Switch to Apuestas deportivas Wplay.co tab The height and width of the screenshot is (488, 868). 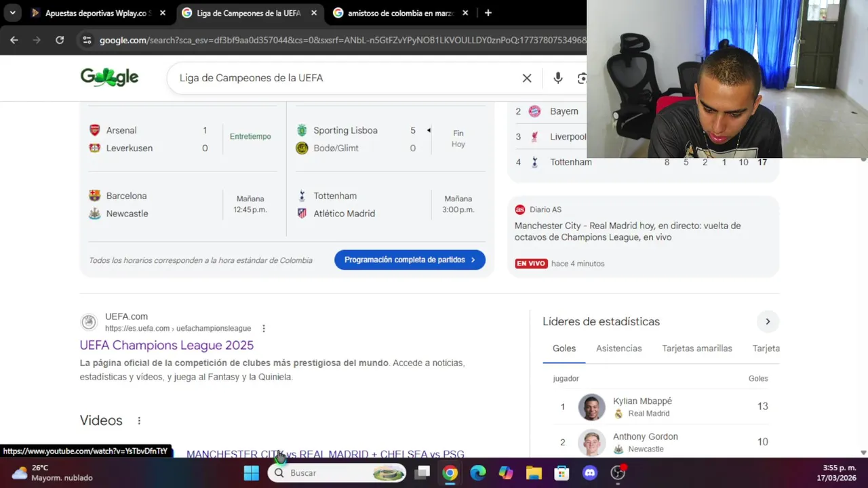coord(98,13)
